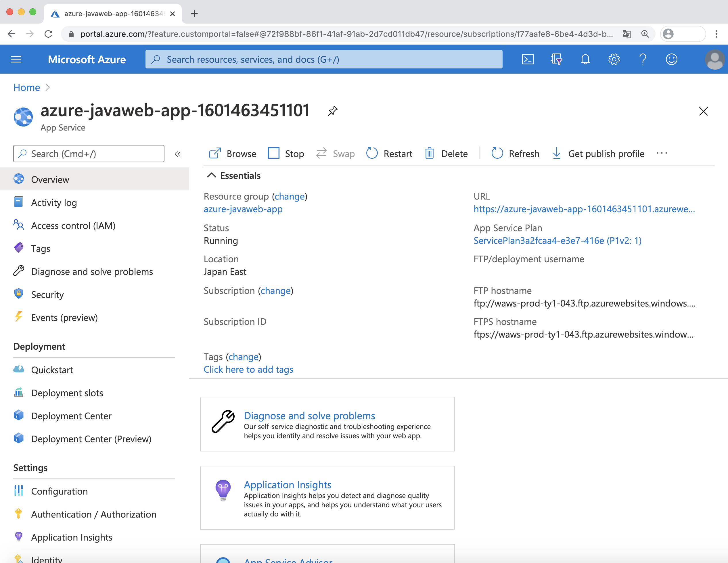
Task: Click the FTPS hostname value
Action: click(x=583, y=334)
